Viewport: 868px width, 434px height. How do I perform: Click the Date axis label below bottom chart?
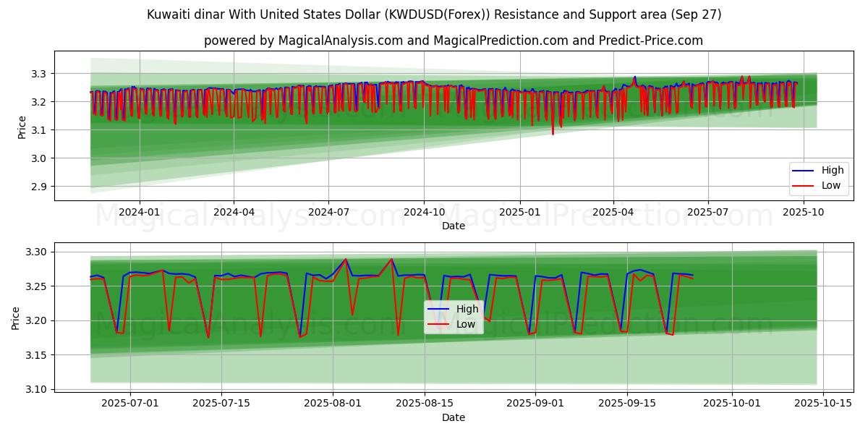454,417
